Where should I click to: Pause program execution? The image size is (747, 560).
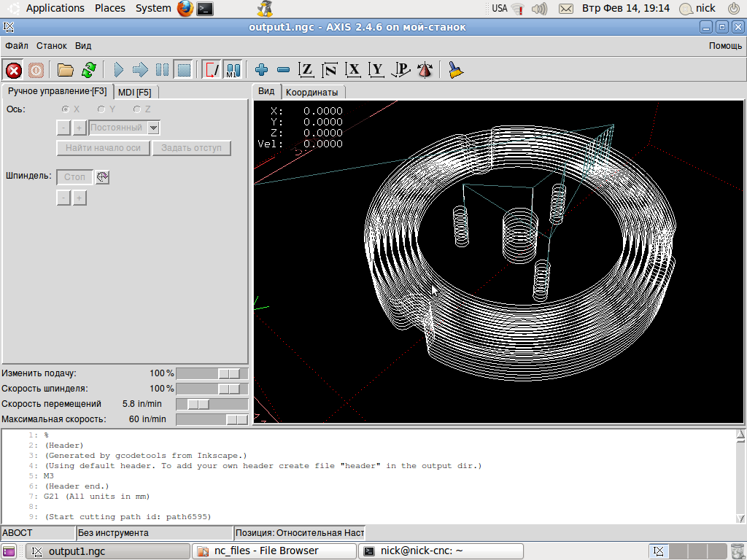162,70
